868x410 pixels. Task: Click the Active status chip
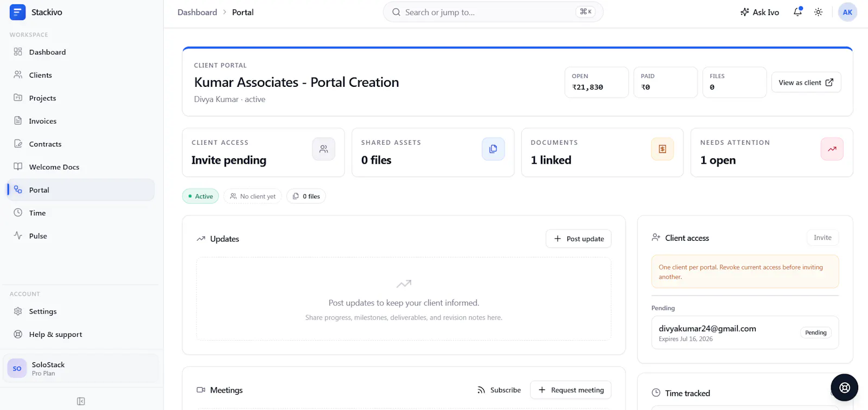pyautogui.click(x=200, y=196)
